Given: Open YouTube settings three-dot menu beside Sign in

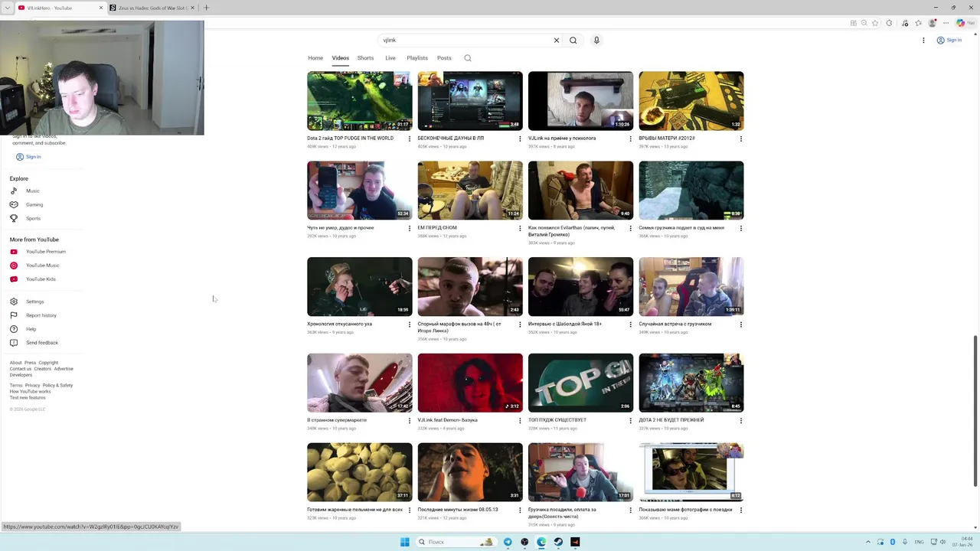Looking at the screenshot, I should pyautogui.click(x=923, y=41).
